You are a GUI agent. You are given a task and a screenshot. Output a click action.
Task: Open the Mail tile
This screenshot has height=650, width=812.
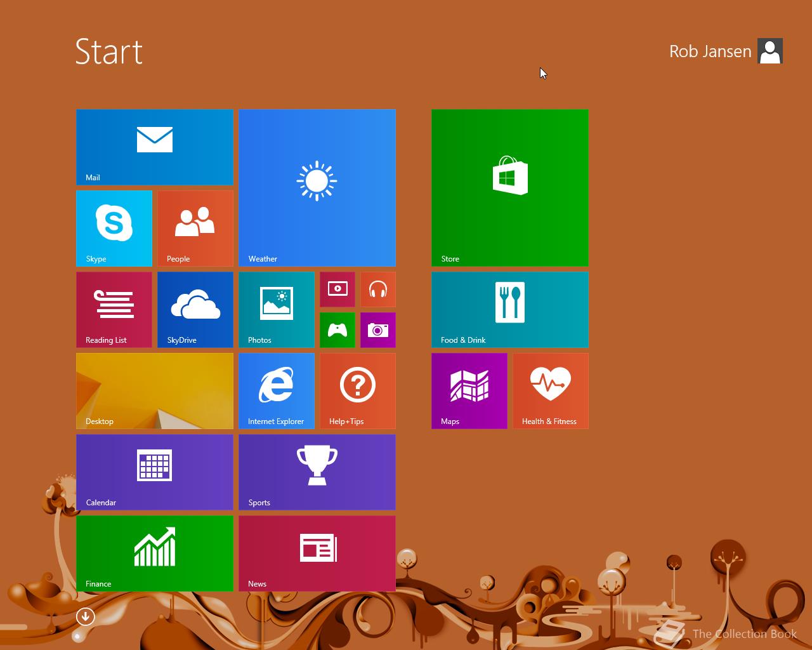(155, 147)
